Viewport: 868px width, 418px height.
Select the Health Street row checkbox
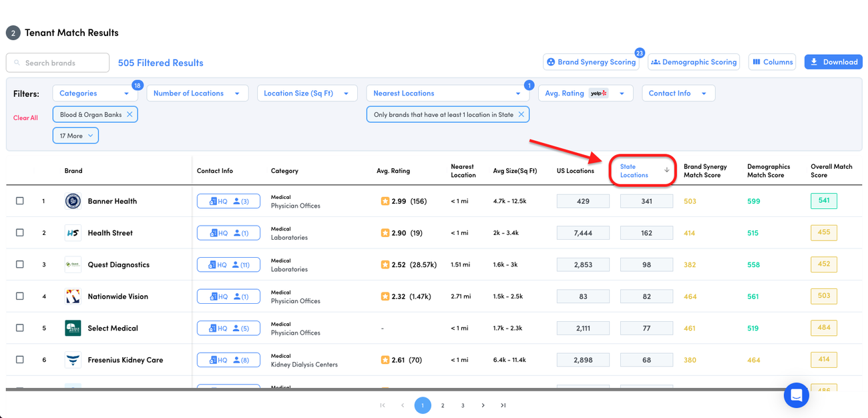19,233
